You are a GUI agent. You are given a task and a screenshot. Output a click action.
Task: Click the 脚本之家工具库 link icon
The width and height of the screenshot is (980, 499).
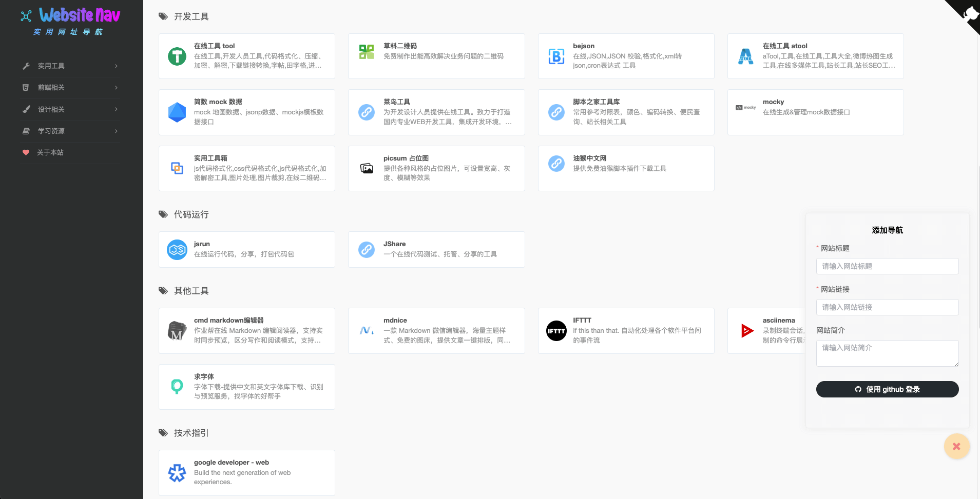pos(556,112)
